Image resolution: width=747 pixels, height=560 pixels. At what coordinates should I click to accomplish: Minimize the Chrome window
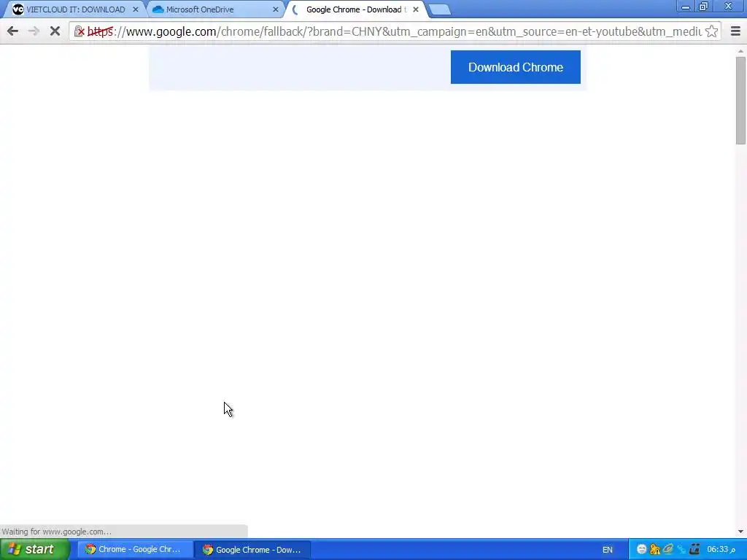click(686, 7)
